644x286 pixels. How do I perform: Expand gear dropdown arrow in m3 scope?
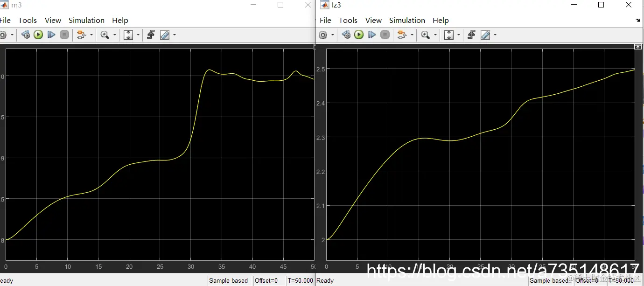(11, 35)
